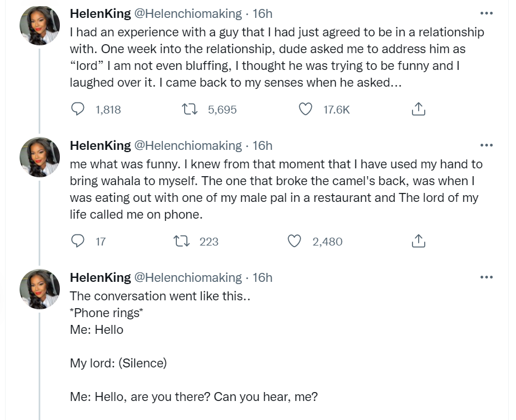This screenshot has height=420, width=516.
Task: Like the second tweet showing 2,480 likes
Action: 294,240
